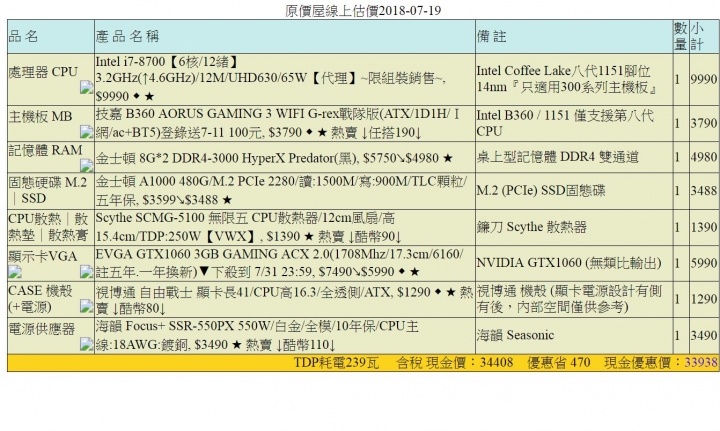The width and height of the screenshot is (720, 431).
Task: Click the Intel i7-8700 product description
Action: click(270, 79)
